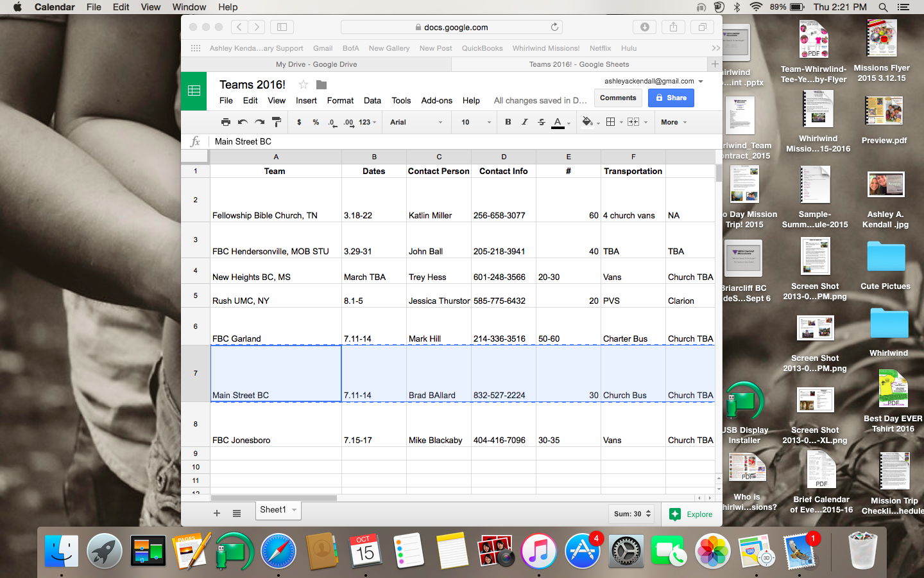This screenshot has width=924, height=578.
Task: Click the blue Share button
Action: tap(671, 98)
